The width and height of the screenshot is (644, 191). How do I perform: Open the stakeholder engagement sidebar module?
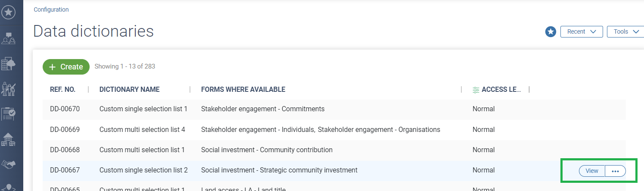(9, 38)
